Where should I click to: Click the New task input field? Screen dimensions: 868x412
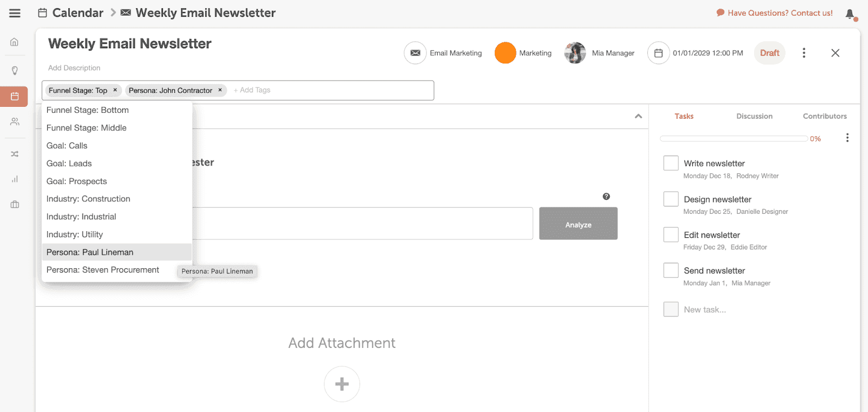[705, 309]
